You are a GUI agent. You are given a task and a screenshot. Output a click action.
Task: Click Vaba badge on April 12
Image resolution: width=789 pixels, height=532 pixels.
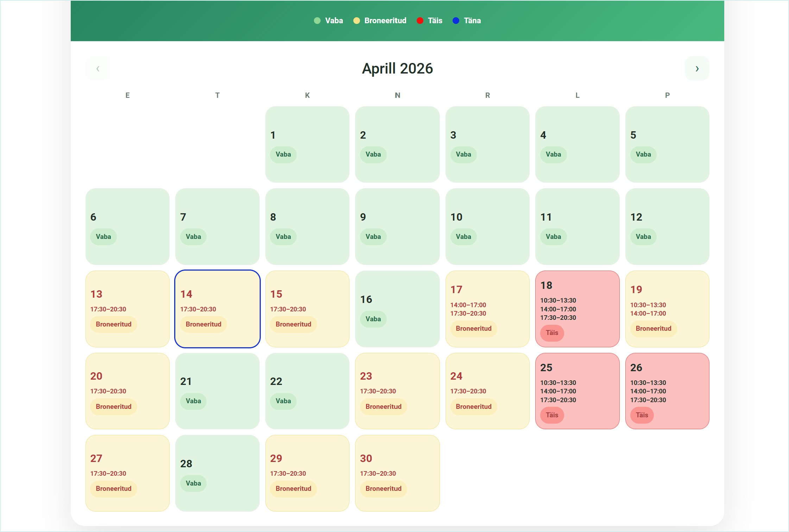[643, 236]
